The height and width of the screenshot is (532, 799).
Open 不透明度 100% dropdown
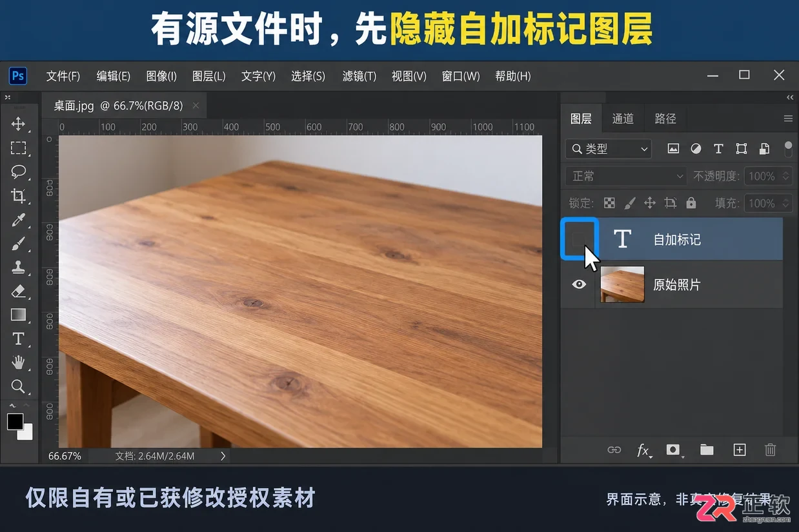[768, 176]
